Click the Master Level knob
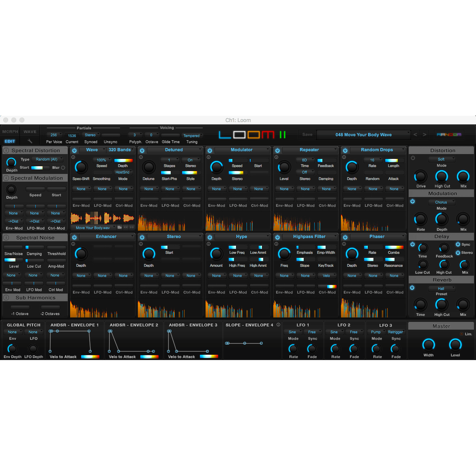This screenshot has width=476, height=476. point(455,345)
